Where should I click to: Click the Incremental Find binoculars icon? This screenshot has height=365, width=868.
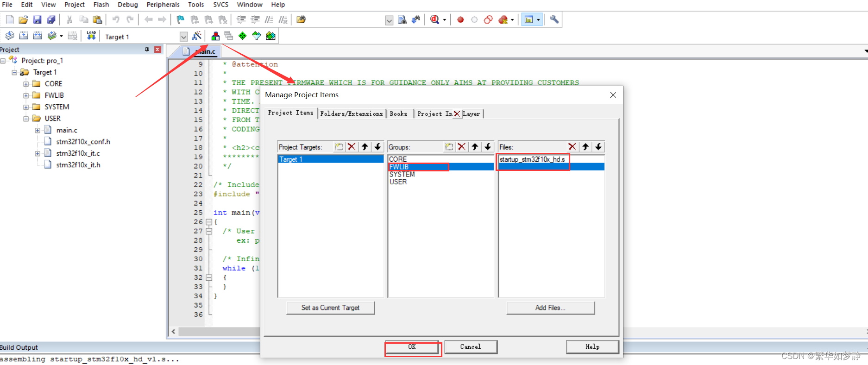(416, 19)
